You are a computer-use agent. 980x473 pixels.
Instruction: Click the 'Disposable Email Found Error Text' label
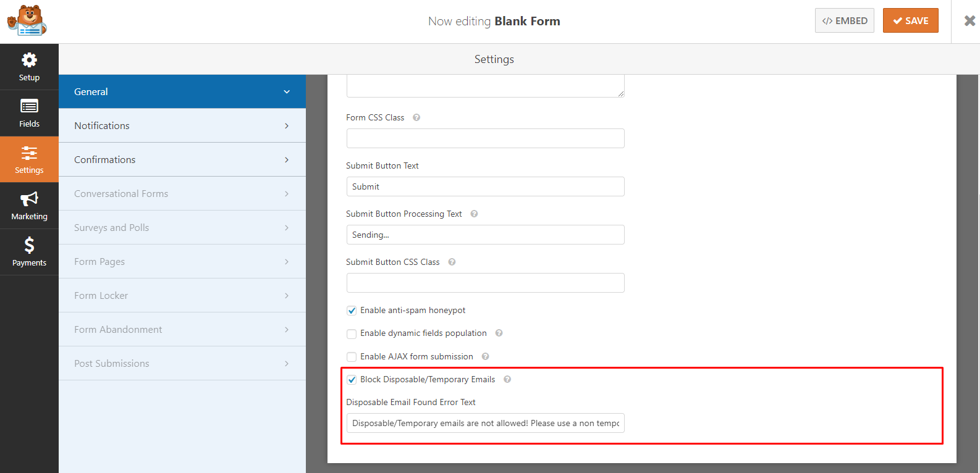tap(411, 402)
